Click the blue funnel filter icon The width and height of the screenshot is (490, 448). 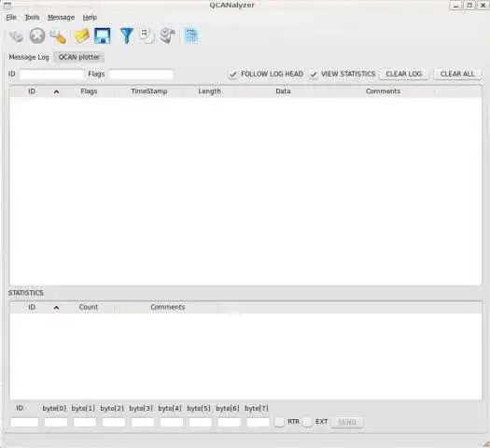(x=127, y=35)
